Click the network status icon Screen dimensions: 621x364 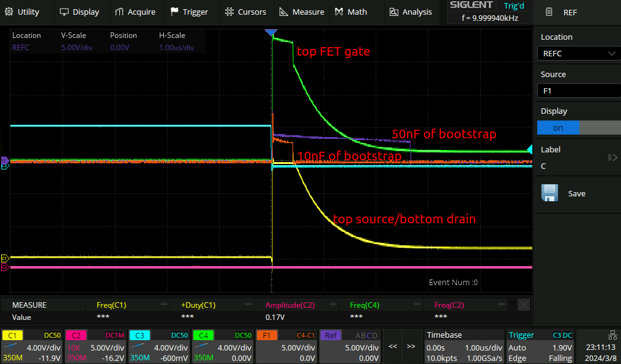click(612, 335)
